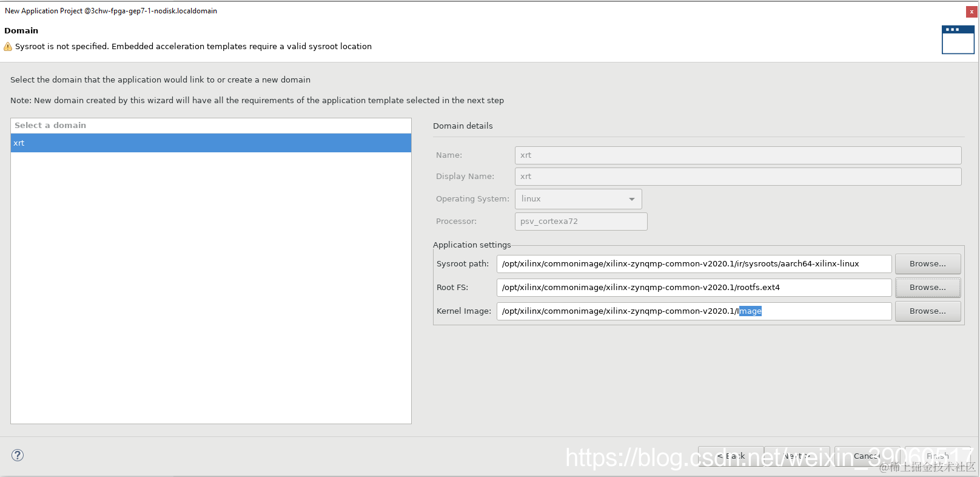Click the wizard window banner icon
Screen dimensions: 980x477
click(x=958, y=39)
